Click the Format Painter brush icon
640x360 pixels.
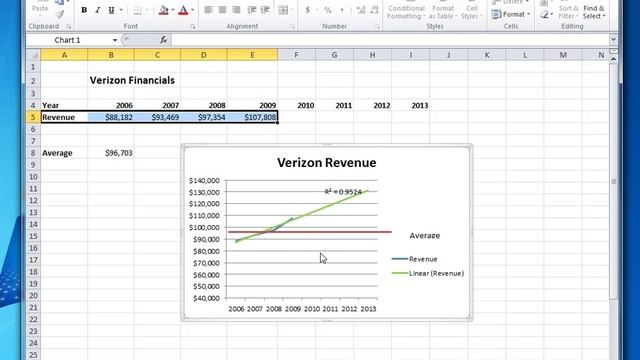pyautogui.click(x=60, y=14)
